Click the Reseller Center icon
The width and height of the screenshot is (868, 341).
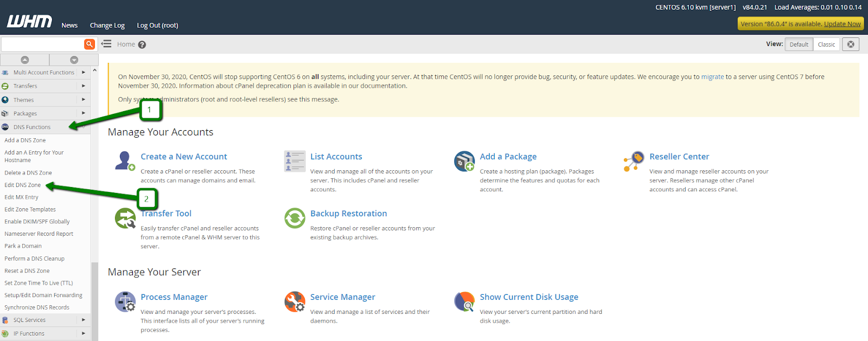634,161
